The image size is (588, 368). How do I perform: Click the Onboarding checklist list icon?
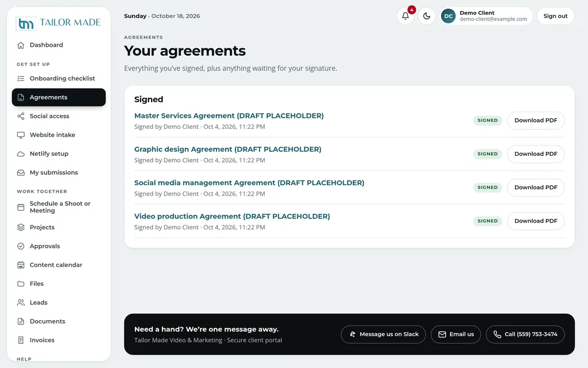[21, 78]
